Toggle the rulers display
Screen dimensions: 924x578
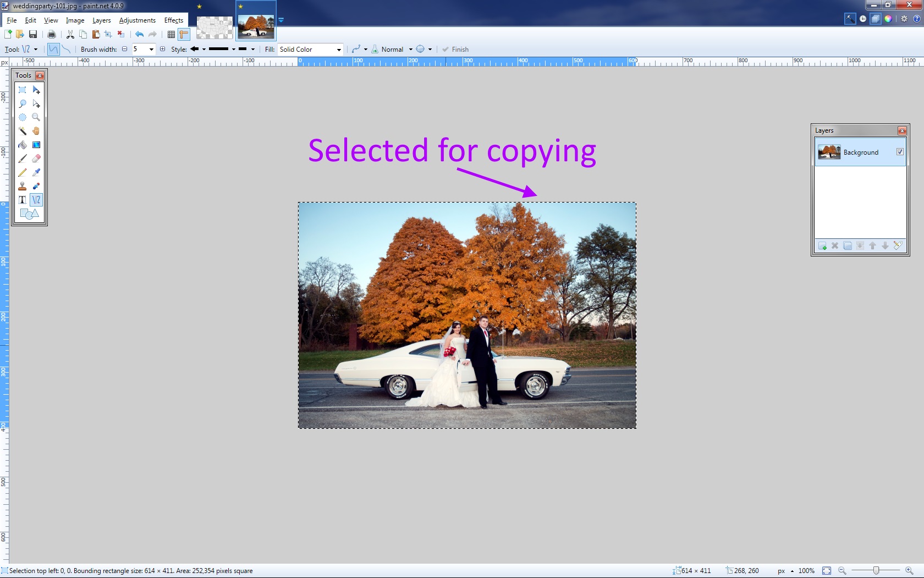[184, 34]
